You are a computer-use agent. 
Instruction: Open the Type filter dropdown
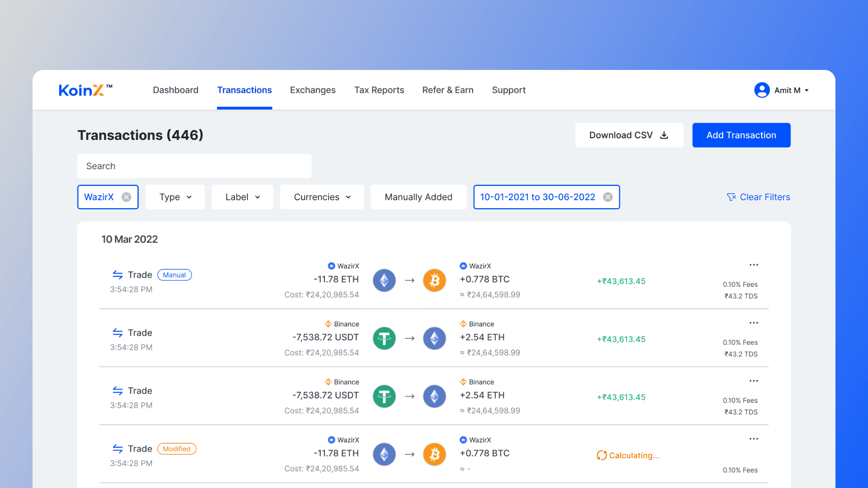click(175, 197)
